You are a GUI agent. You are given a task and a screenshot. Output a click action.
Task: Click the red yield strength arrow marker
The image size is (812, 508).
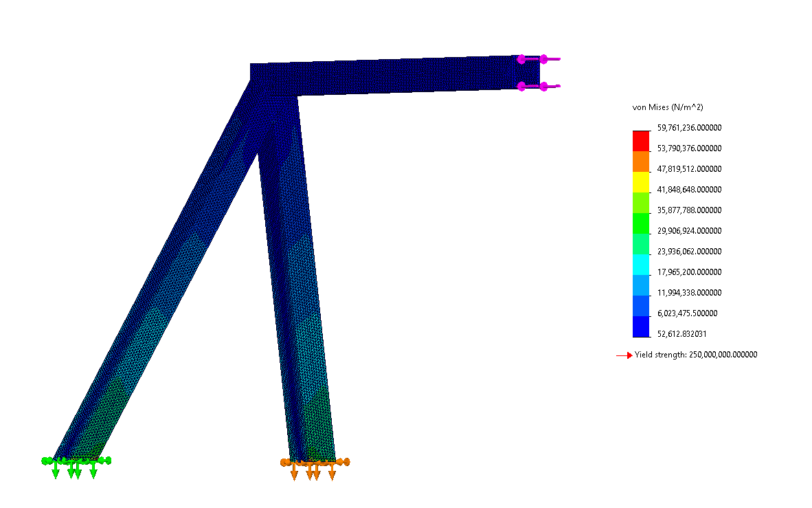tap(624, 355)
